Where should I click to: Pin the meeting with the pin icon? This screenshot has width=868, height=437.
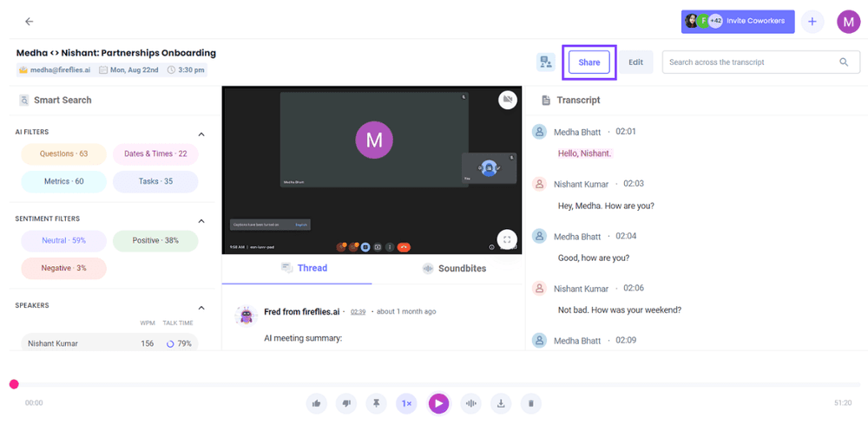point(376,403)
